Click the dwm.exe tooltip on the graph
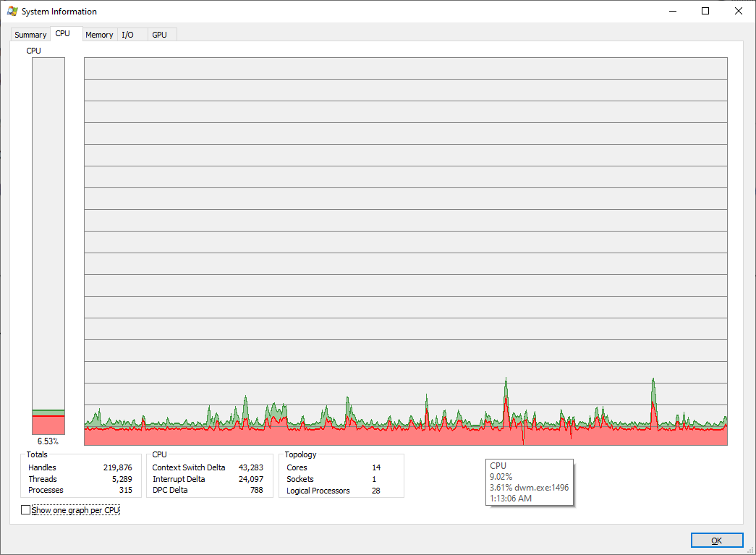The image size is (756, 555). pos(530,480)
